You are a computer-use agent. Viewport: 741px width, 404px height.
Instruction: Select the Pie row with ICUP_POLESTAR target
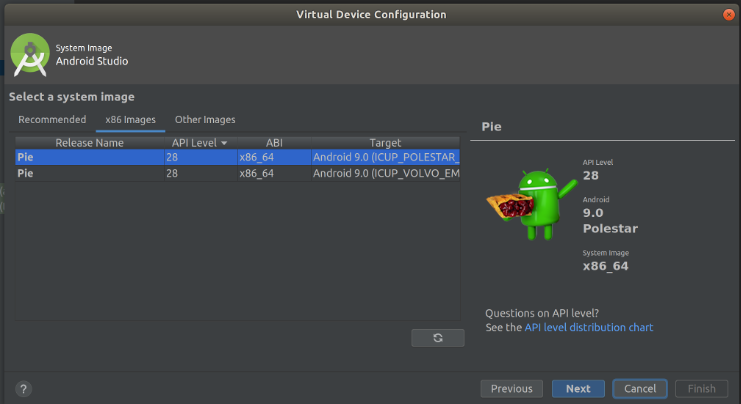237,157
